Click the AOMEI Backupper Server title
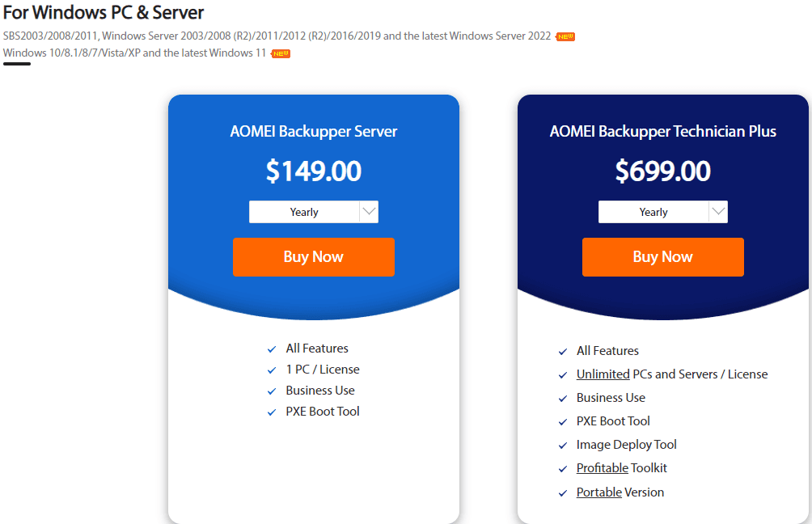Screen dimensions: 812x524 [313, 132]
